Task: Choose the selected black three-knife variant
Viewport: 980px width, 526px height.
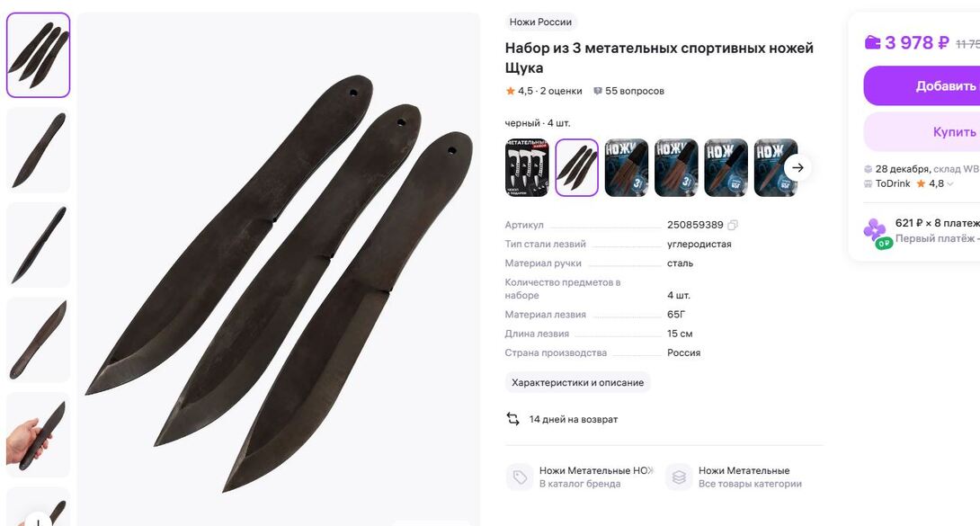Action: click(x=577, y=167)
